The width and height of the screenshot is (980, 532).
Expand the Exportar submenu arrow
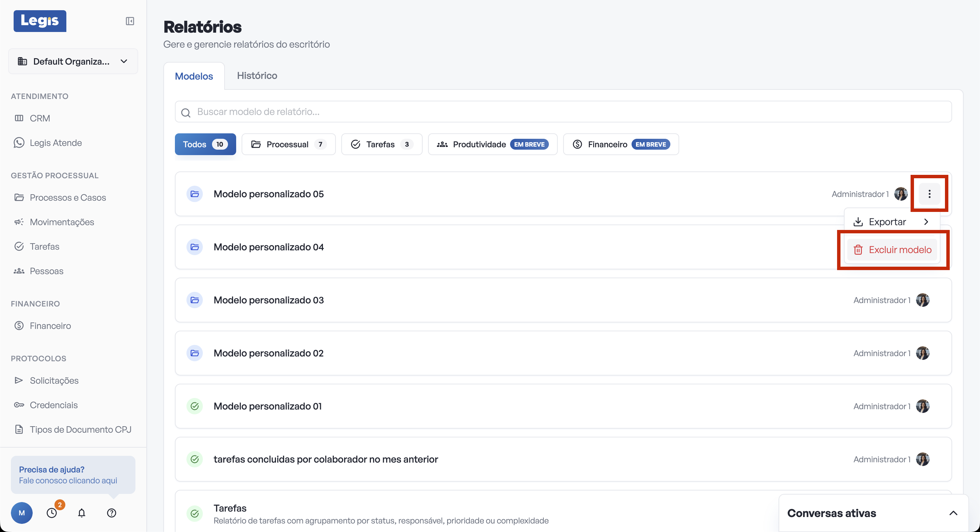pyautogui.click(x=926, y=222)
